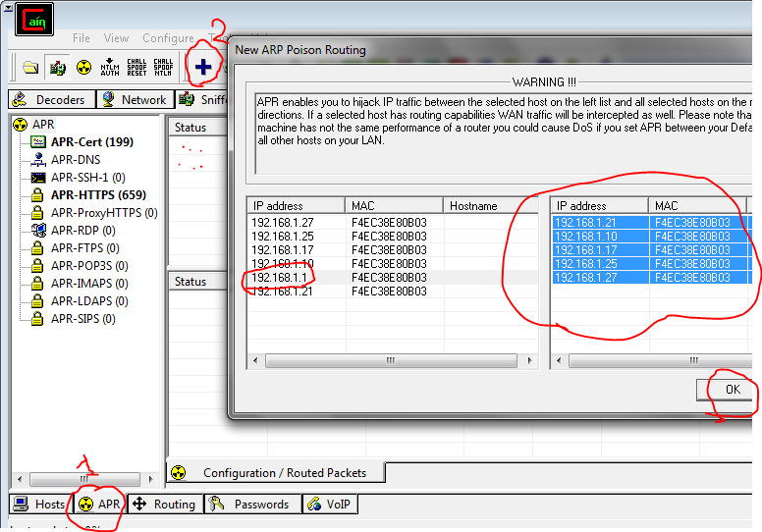Click the APR root radiation icon
Viewport: 762px width, 532px height.
click(x=20, y=125)
